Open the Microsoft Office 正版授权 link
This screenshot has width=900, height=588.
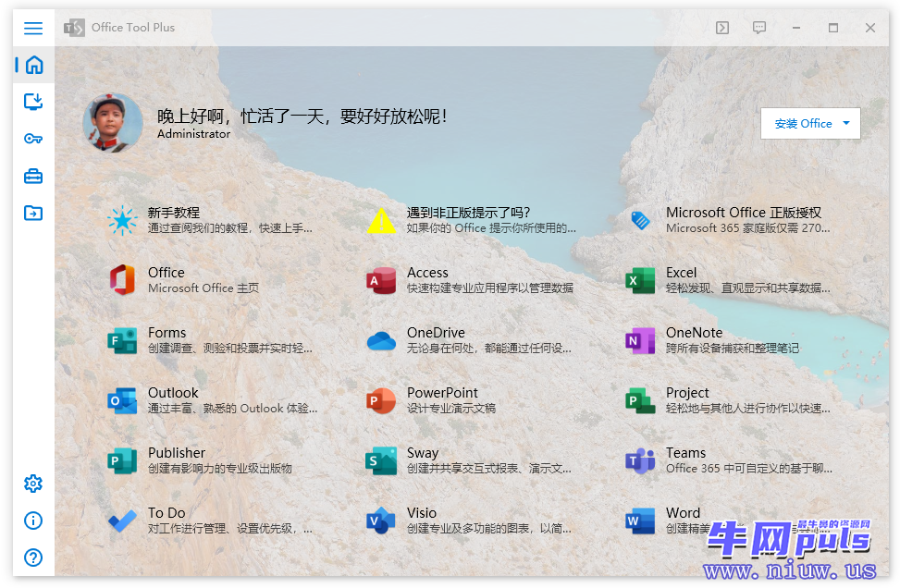pyautogui.click(x=744, y=213)
